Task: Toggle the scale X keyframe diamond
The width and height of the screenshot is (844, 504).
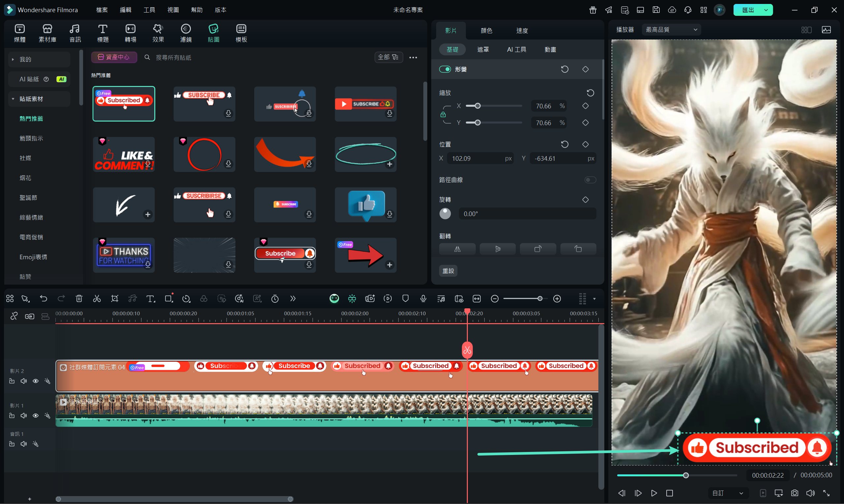Action: coord(585,106)
